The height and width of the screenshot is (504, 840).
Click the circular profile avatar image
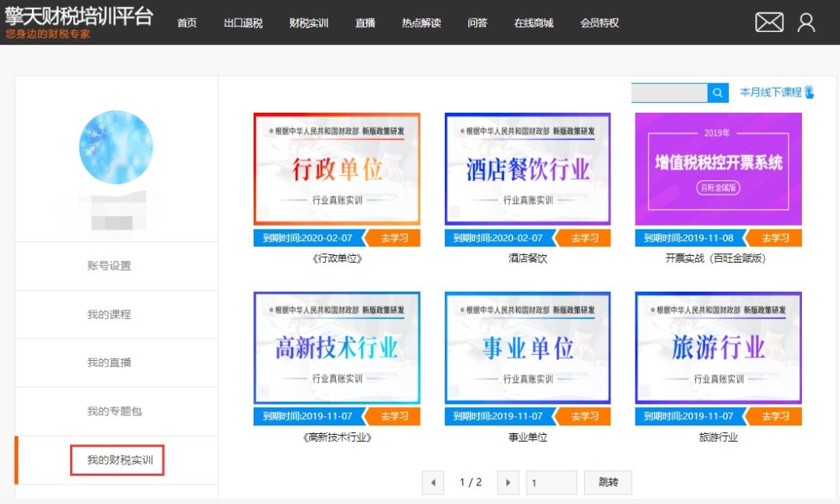click(x=115, y=148)
